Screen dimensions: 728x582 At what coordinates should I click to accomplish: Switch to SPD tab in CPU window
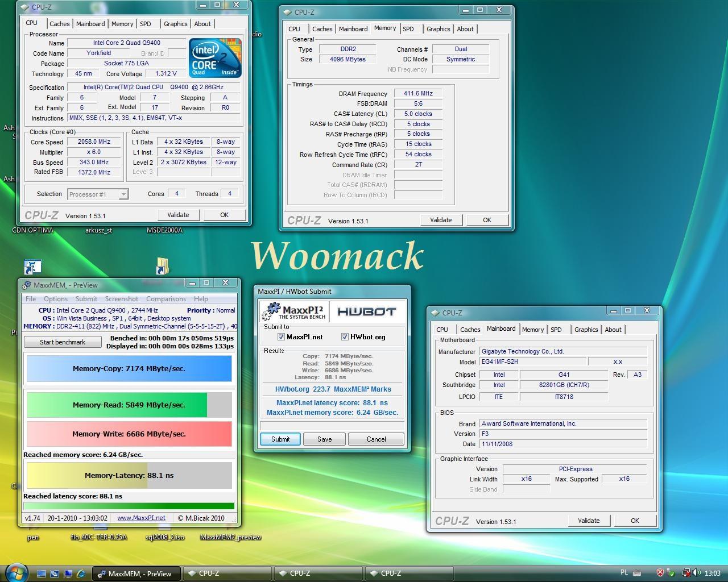146,24
